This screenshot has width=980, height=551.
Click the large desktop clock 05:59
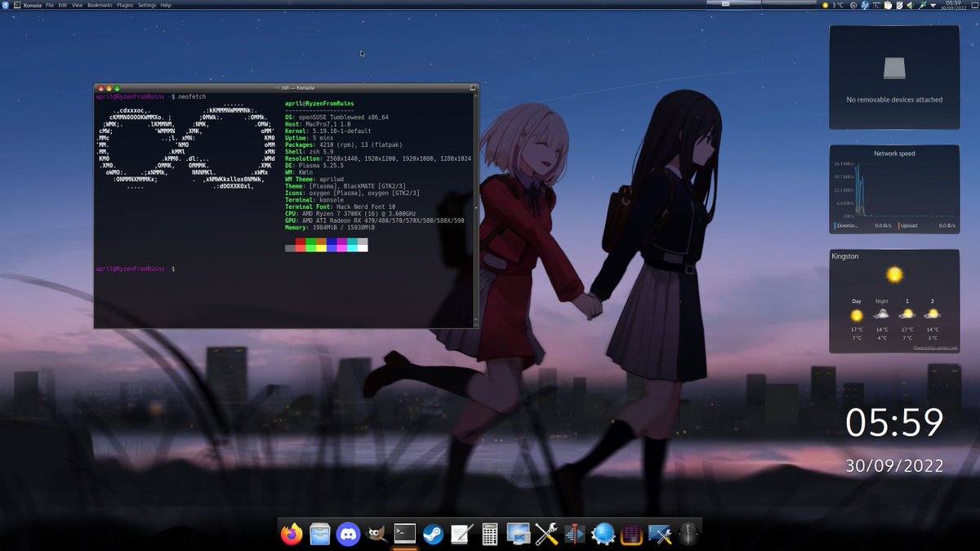pyautogui.click(x=894, y=423)
